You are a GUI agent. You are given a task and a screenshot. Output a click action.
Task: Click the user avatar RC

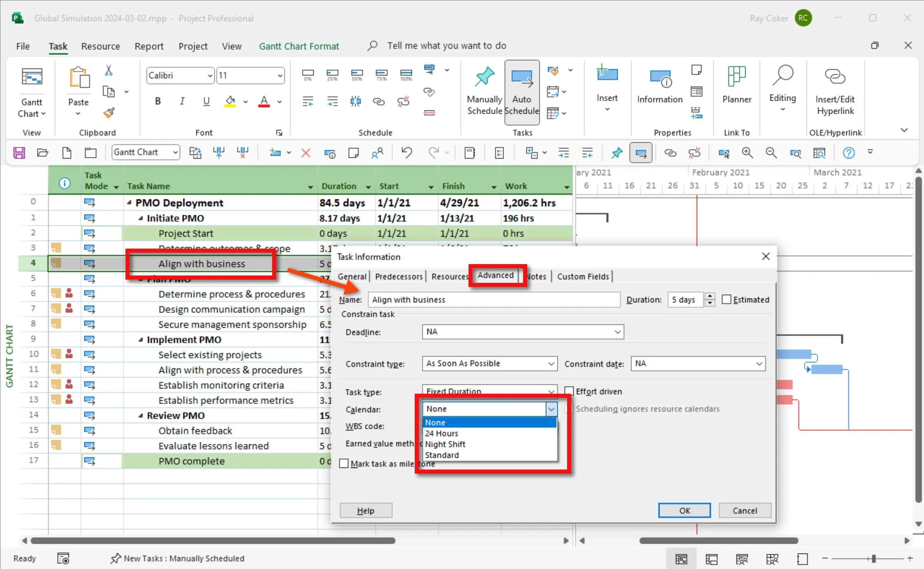[803, 18]
